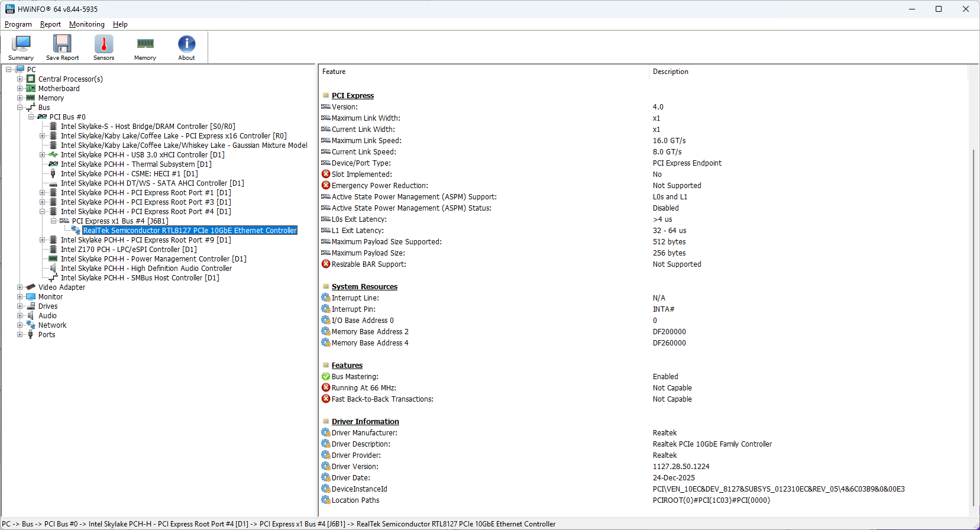
Task: Click the Description column header
Action: [x=808, y=72]
